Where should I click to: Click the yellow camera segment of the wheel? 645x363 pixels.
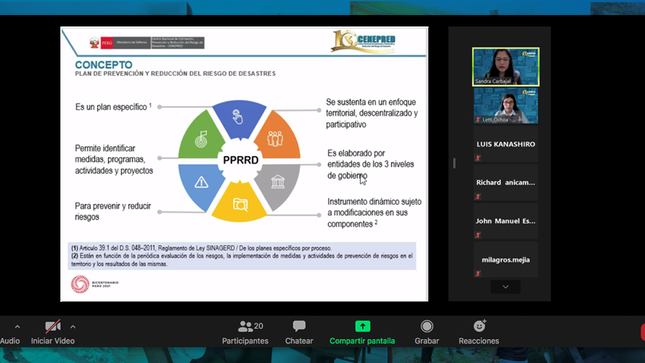239,204
